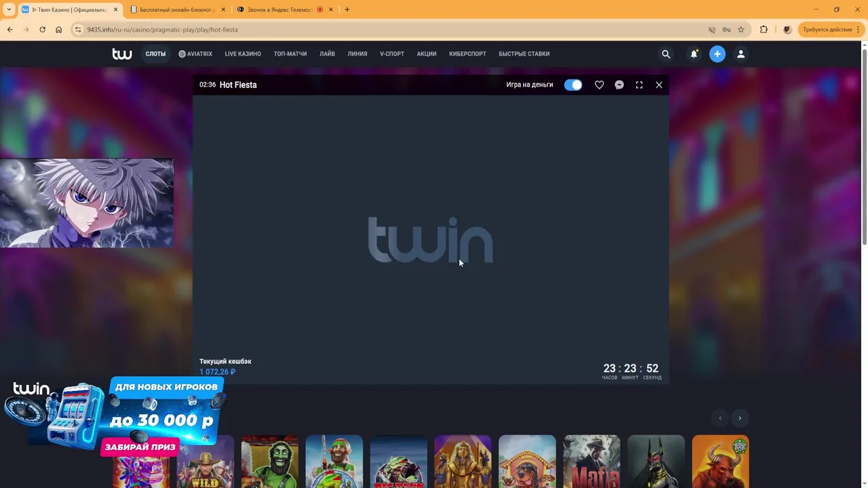Open the bulldog game thumbnail
This screenshot has width=868, height=488.
527,462
